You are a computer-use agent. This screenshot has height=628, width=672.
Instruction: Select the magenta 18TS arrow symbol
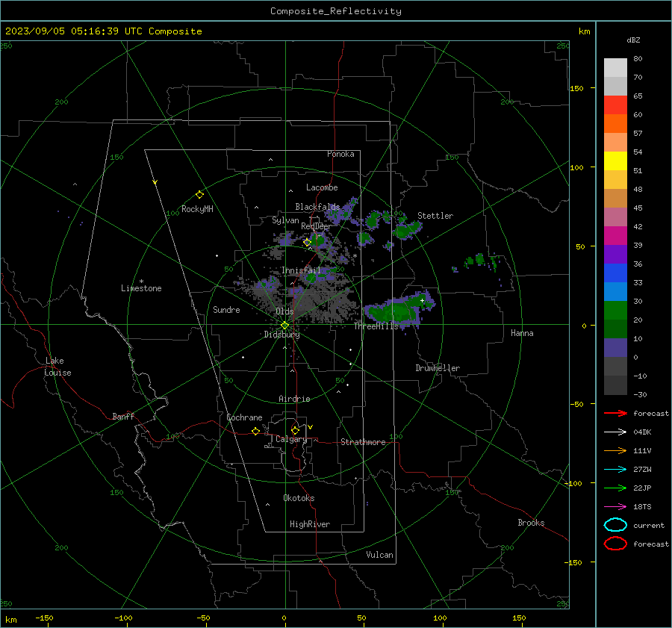(x=615, y=507)
